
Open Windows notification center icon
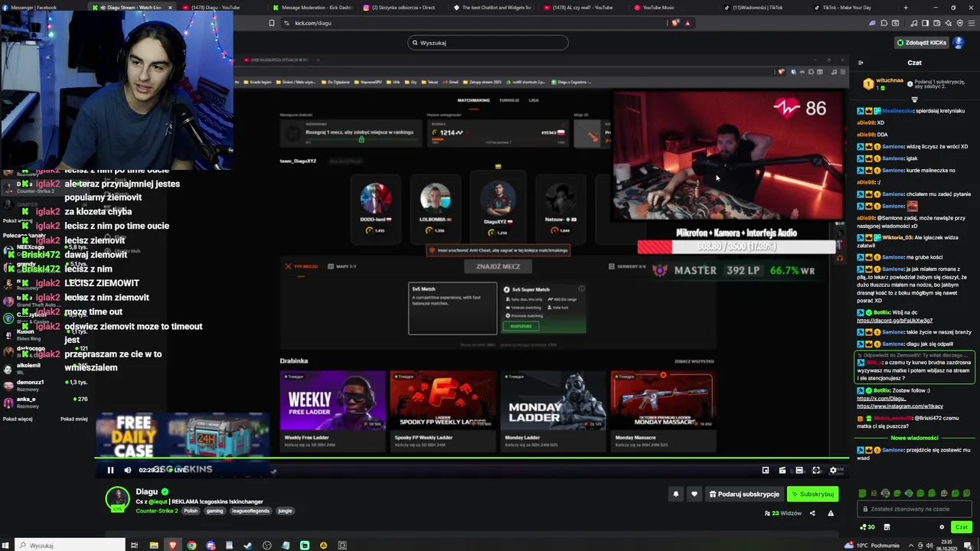click(968, 546)
